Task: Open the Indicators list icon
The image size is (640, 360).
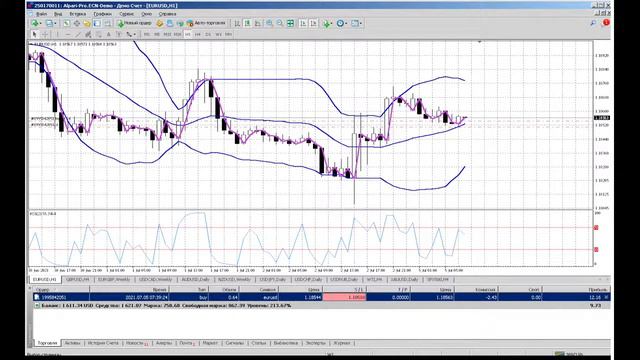Action: point(326,23)
